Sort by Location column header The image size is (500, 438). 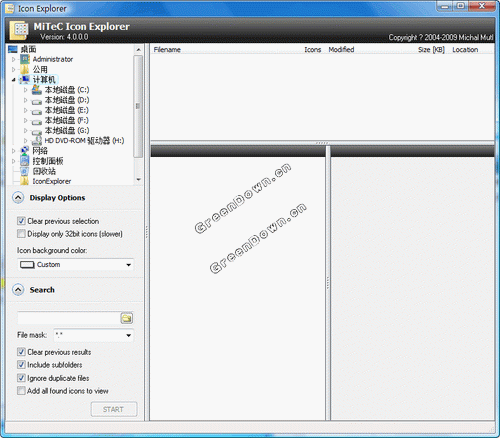[465, 50]
